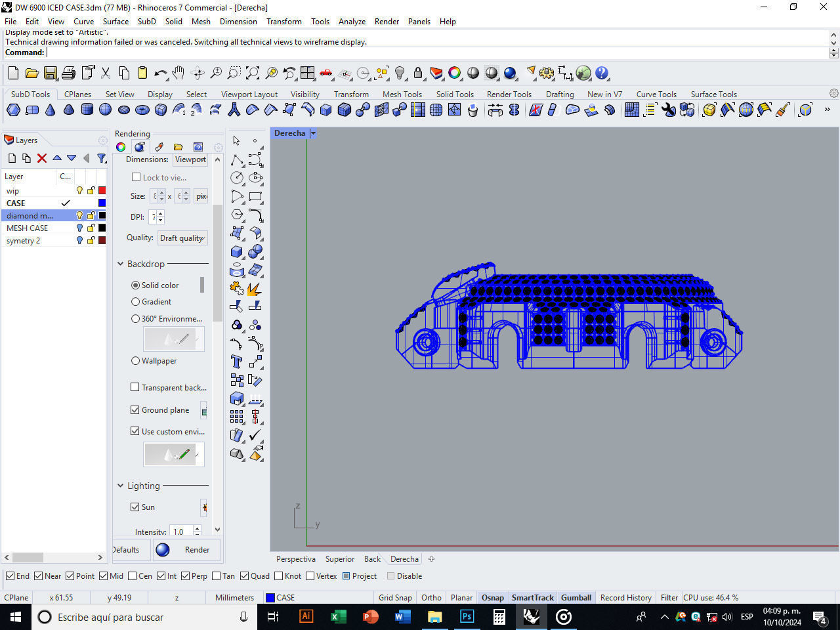Toggle the Cen osnap checkbox
The height and width of the screenshot is (630, 840).
click(132, 576)
